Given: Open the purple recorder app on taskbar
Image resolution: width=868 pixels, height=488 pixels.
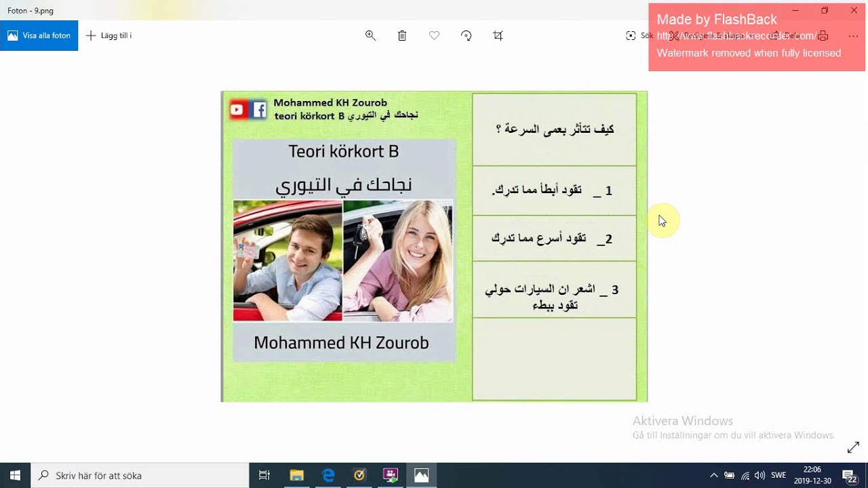Looking at the screenshot, I should click(391, 475).
